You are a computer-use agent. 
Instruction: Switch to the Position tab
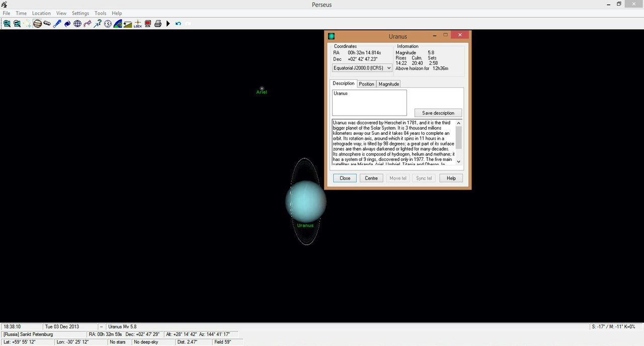(x=366, y=84)
